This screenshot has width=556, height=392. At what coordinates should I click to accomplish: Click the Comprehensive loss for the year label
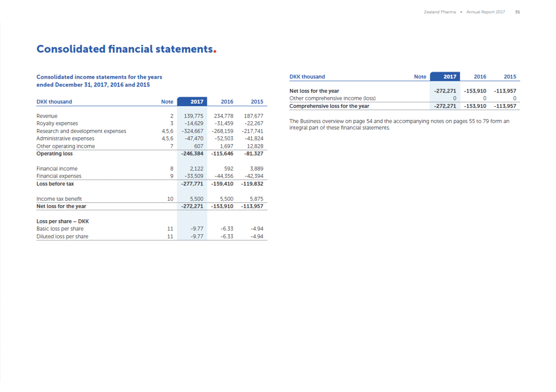tap(329, 106)
